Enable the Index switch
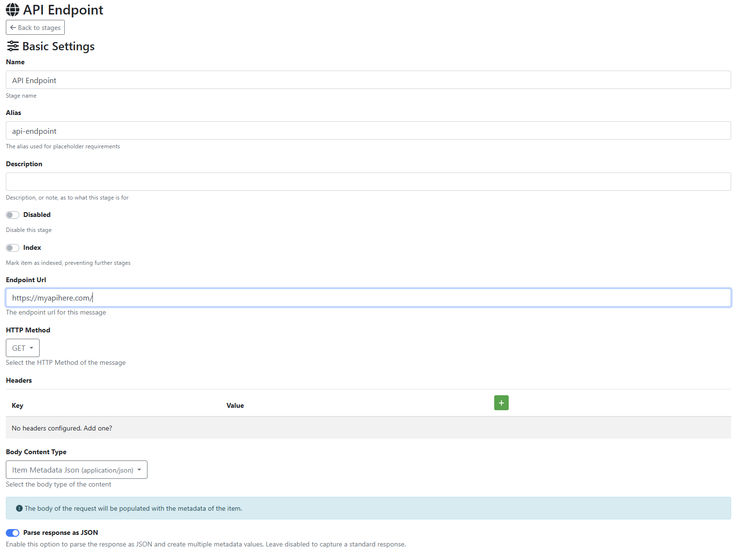 point(13,248)
